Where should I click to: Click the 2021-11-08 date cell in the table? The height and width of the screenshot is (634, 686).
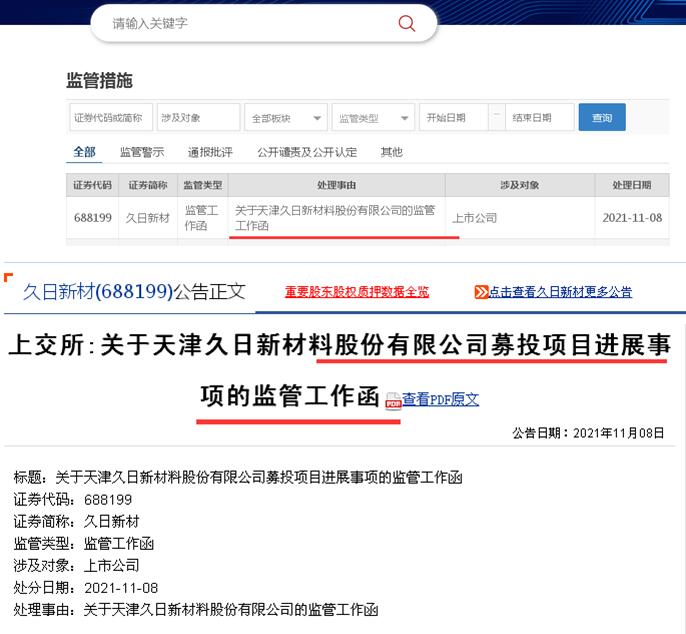[x=632, y=217]
